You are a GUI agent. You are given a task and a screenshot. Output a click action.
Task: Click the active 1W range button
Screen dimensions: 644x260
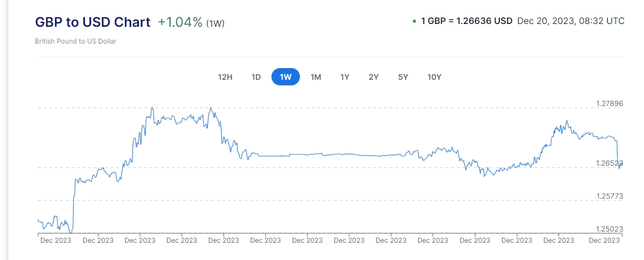[x=285, y=77]
